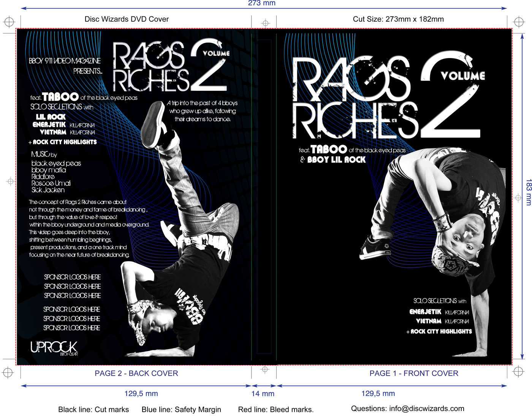The image size is (532, 416).
Task: Click the "273 mm" width dimension label
Action: pos(261,3)
